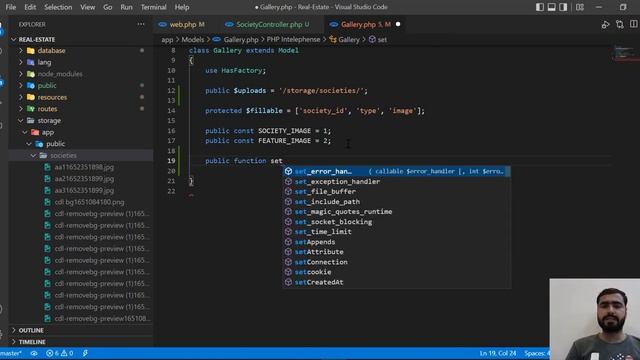Screen dimensions: 640x360
Task: Toggle primary side bar layout icon
Action: coord(540,7)
